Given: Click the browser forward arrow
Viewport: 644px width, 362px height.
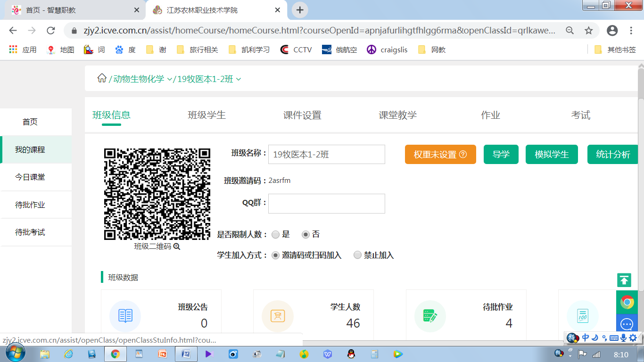Looking at the screenshot, I should (32, 31).
